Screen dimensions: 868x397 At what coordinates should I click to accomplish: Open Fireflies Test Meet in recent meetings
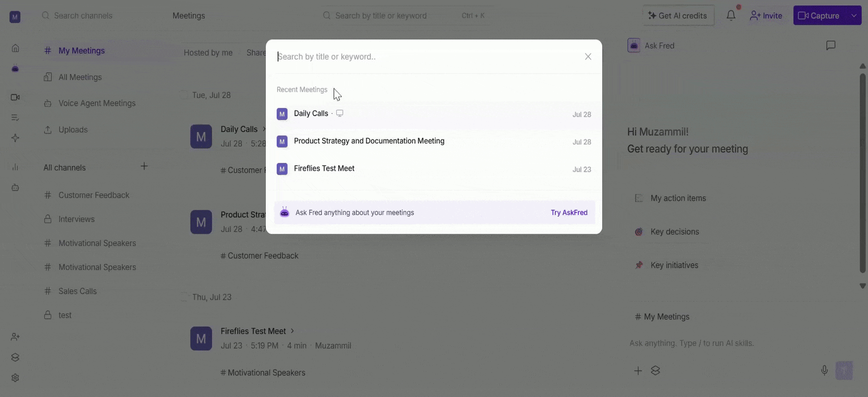point(434,169)
